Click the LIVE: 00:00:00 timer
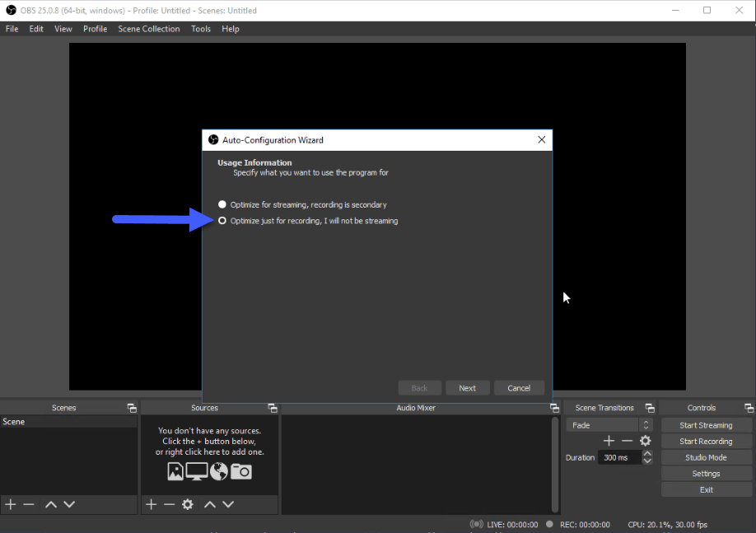This screenshot has height=533, width=756. point(512,524)
